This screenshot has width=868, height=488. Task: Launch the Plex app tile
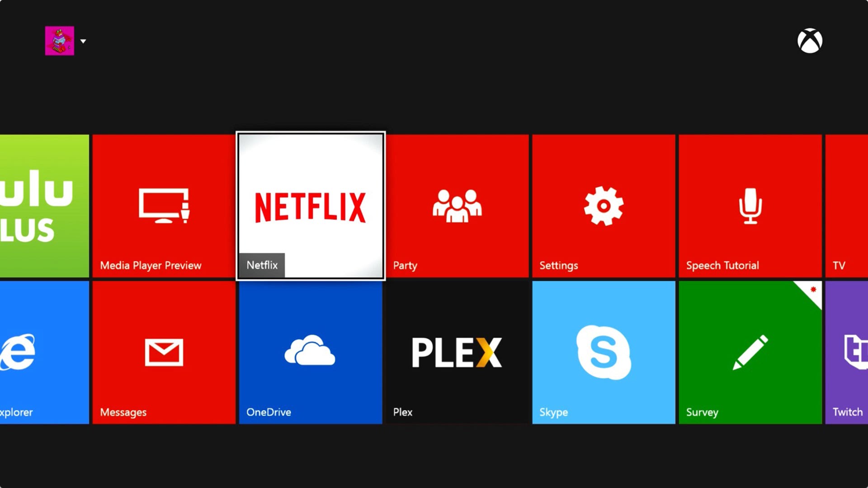(457, 352)
